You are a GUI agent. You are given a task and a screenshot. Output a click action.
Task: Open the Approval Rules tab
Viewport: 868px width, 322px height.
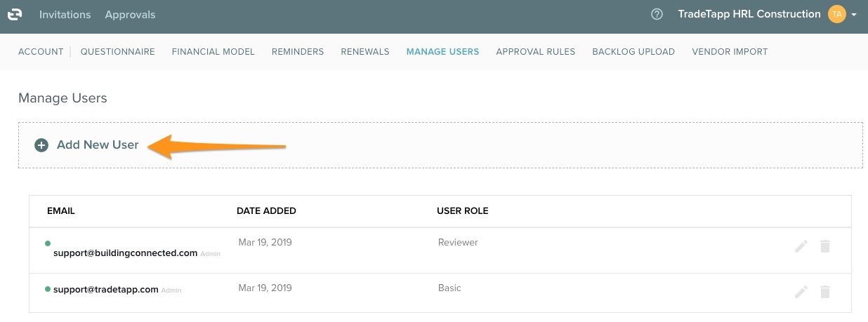coord(535,51)
